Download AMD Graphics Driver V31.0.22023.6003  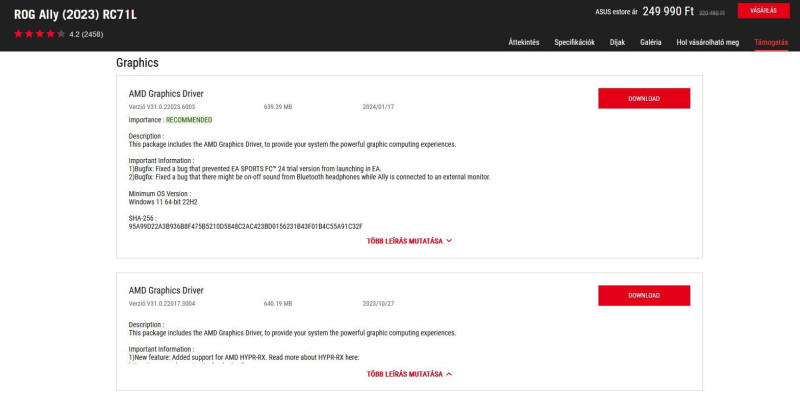[644, 98]
